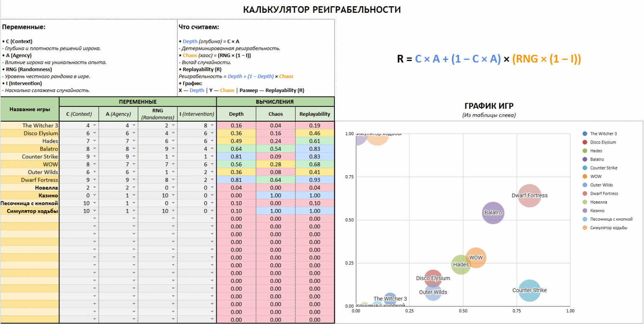Click the Balatro bubble in chart

pos(493,213)
